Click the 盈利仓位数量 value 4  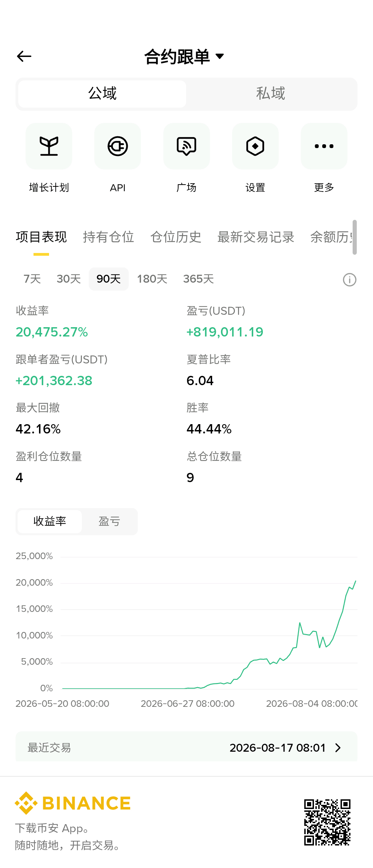[19, 478]
